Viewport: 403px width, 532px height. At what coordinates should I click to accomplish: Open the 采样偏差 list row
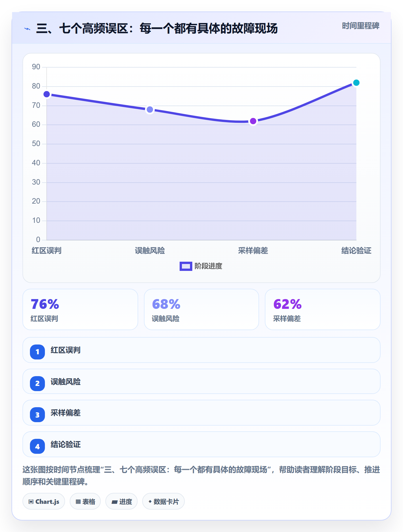click(x=201, y=413)
